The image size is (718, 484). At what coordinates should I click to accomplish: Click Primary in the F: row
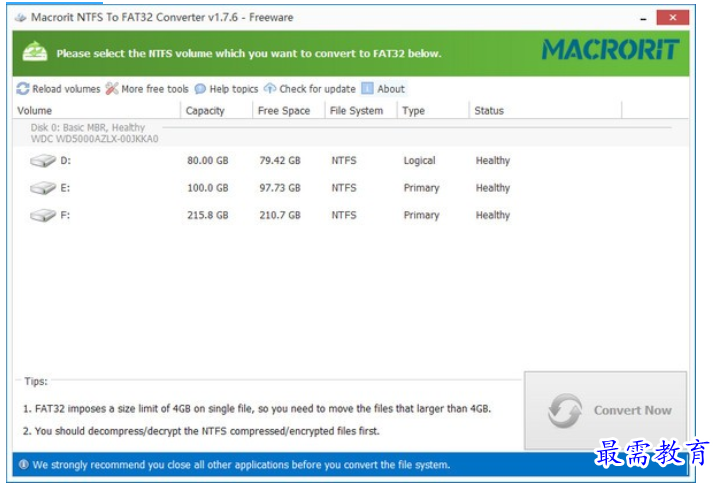coord(421,215)
